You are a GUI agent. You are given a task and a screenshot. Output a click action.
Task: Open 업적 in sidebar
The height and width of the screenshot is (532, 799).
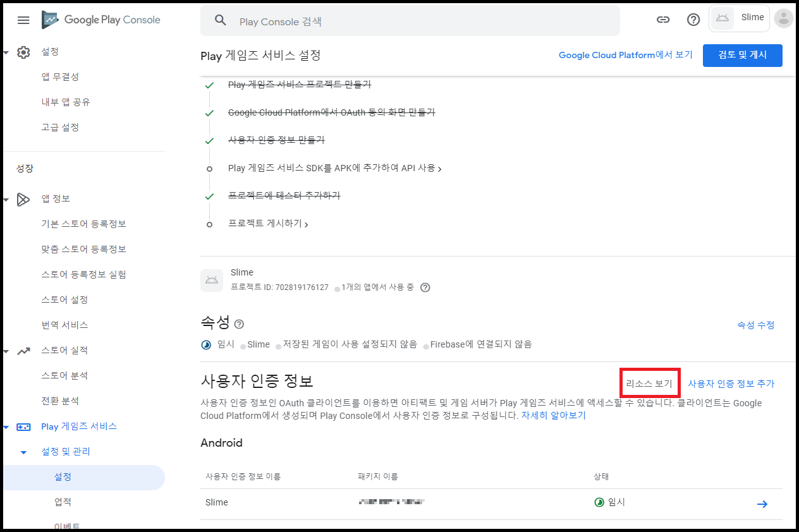pos(63,502)
